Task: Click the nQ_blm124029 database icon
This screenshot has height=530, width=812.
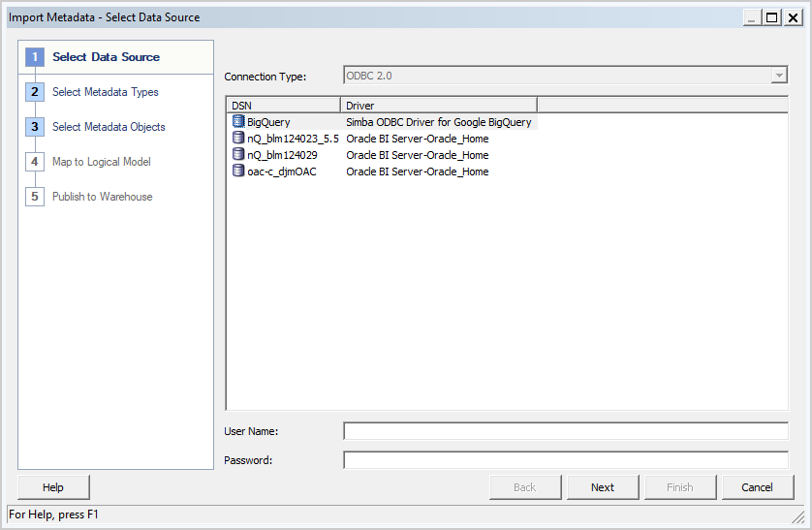Action: coord(238,155)
